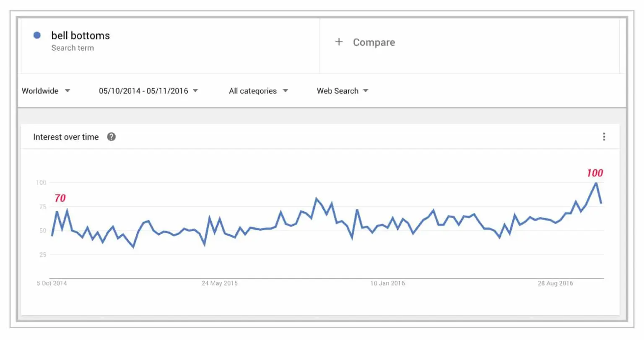This screenshot has width=644, height=340.
Task: Click the 28 Aug 2016 axis label
Action: 555,283
